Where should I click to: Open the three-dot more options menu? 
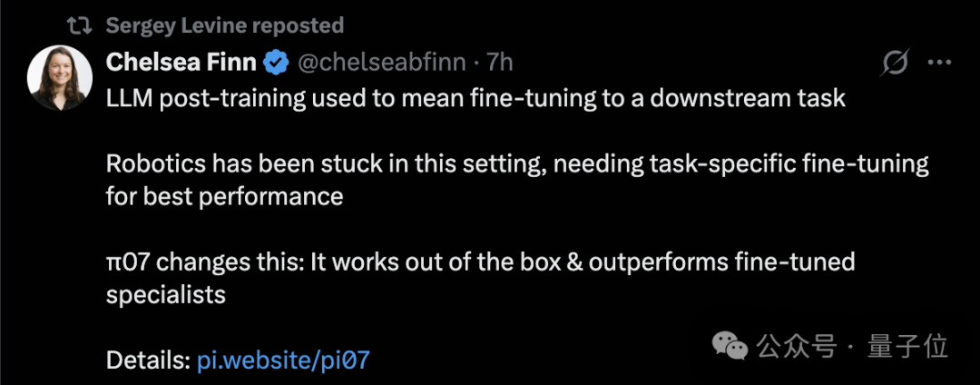[x=938, y=63]
